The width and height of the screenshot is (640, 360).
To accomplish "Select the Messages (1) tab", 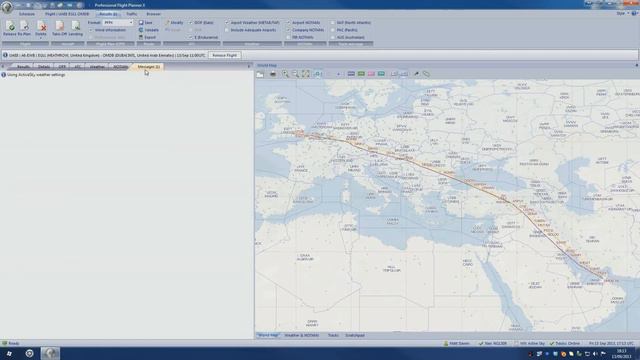I will 148,67.
